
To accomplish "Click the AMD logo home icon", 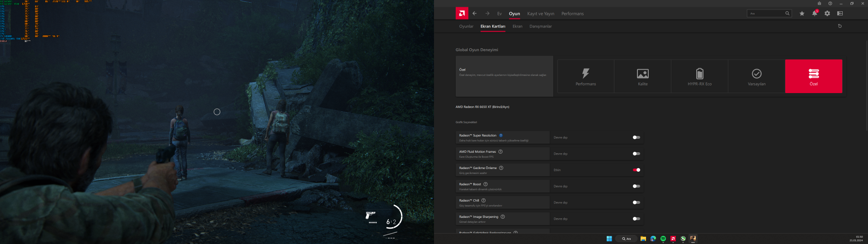I will click(462, 14).
